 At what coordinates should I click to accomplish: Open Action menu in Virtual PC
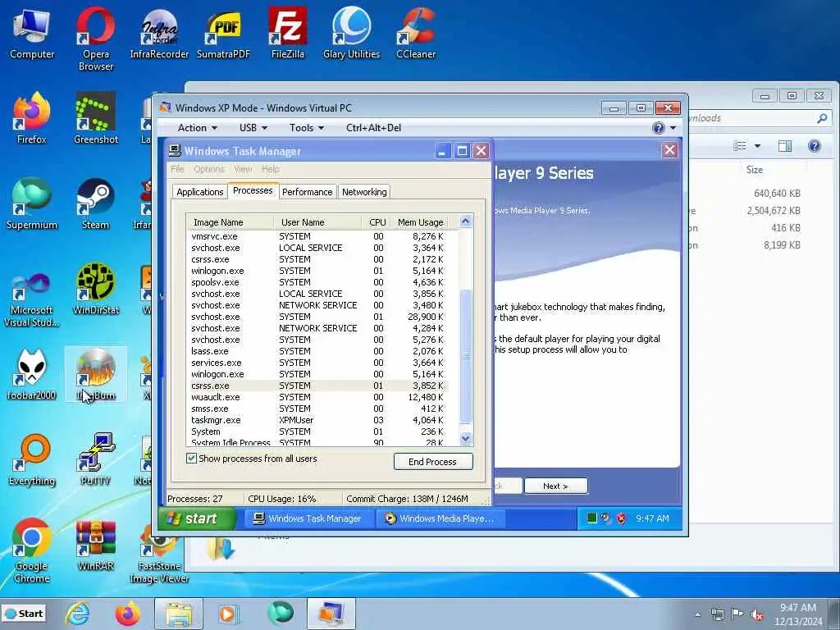click(198, 128)
